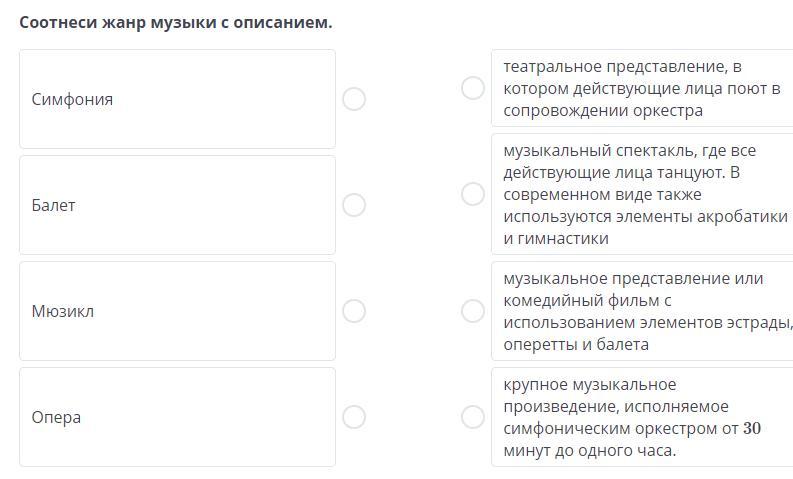Select circle beside музыкальный спектакль description
Viewport: 793px width, 479px height.
[473, 194]
